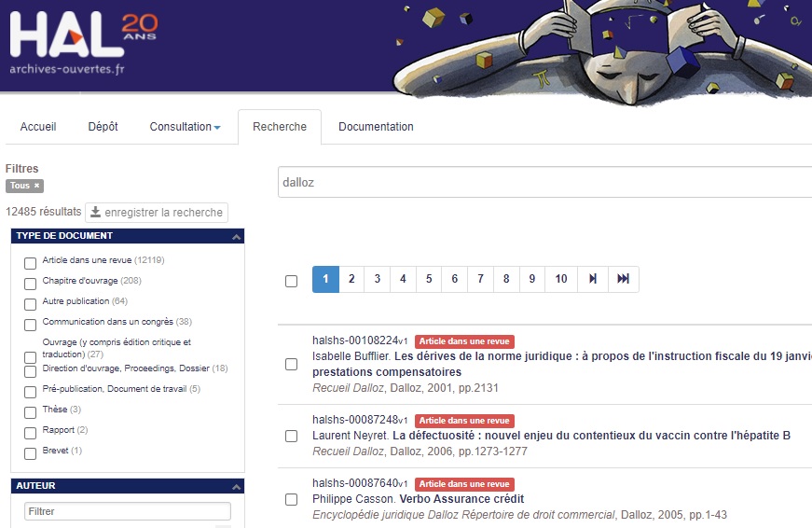The width and height of the screenshot is (812, 528).
Task: Jump to the last results page arrow
Action: (x=623, y=279)
